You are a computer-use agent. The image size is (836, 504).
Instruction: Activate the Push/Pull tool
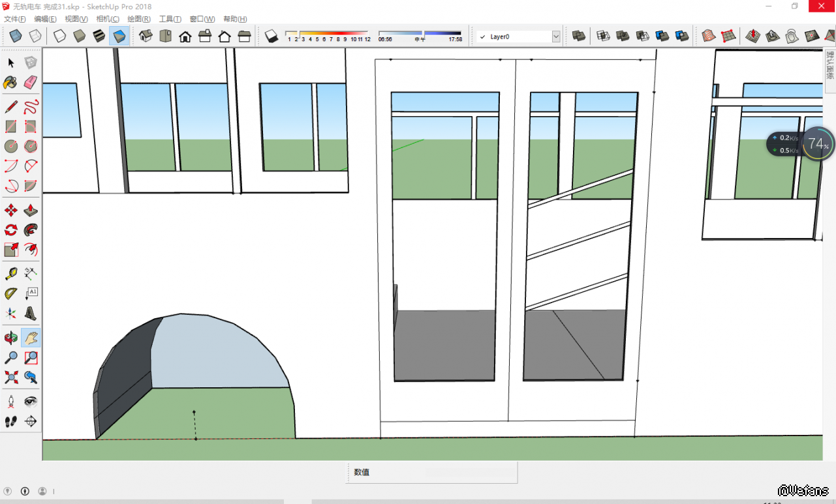[x=30, y=210]
